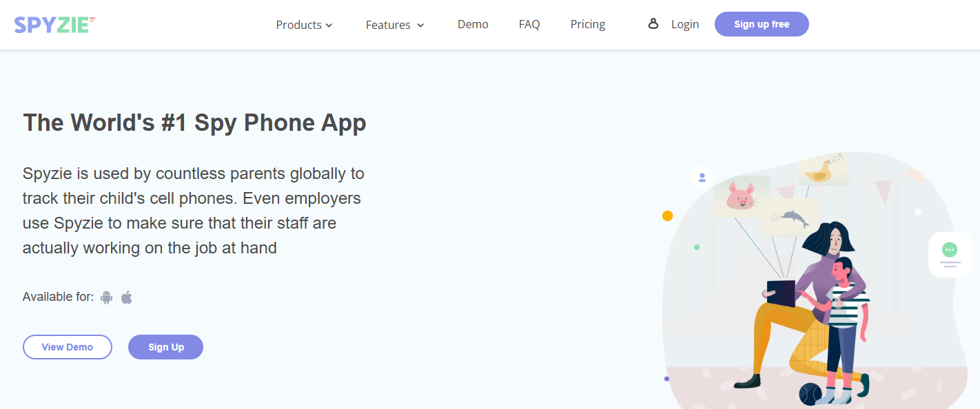
Task: Select the yellow duck picture card
Action: click(x=823, y=169)
